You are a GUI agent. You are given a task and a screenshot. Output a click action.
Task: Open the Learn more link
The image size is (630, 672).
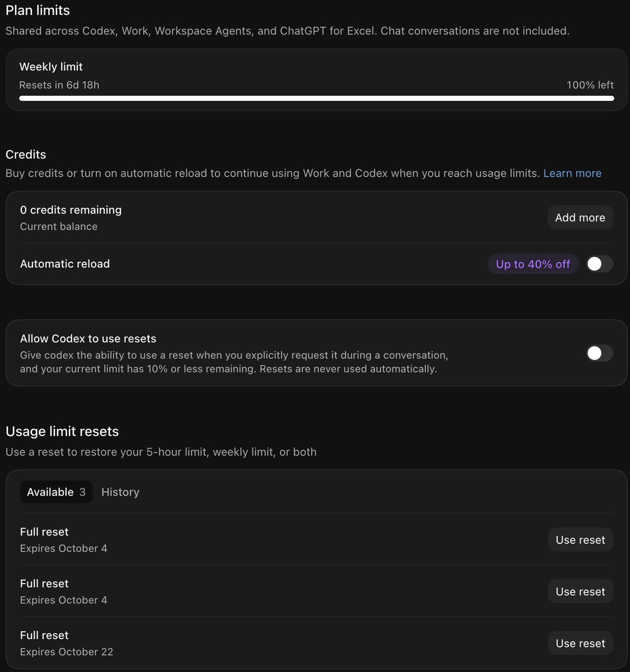tap(572, 173)
